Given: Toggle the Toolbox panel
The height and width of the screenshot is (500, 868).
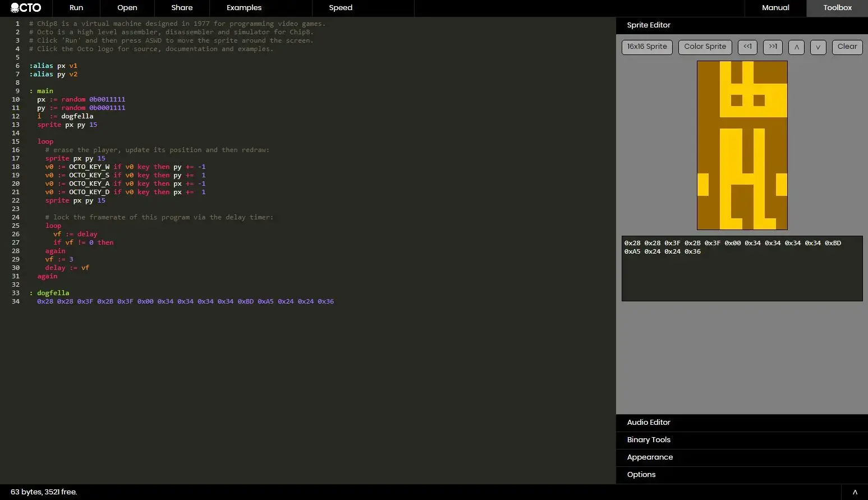Looking at the screenshot, I should coord(837,8).
